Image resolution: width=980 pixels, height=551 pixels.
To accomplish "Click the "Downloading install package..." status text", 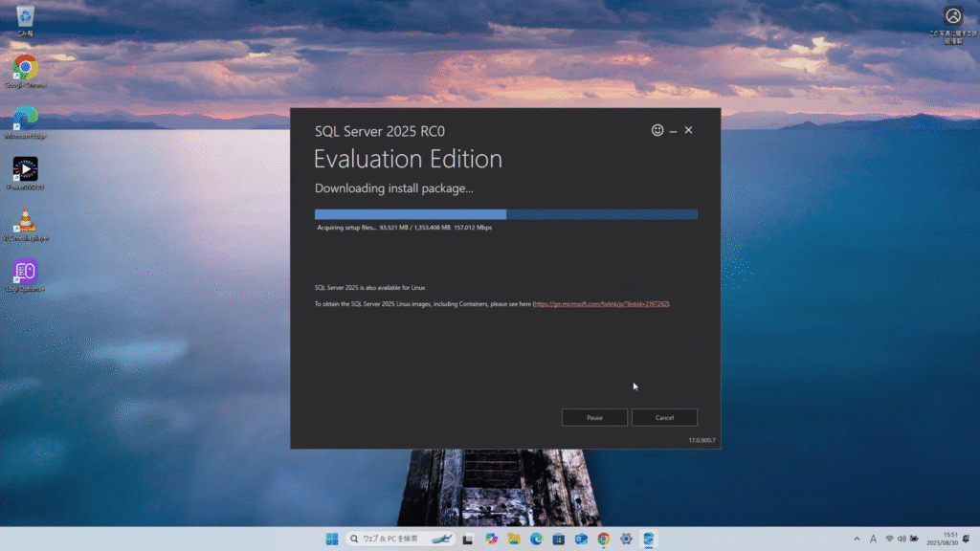I will (x=394, y=188).
